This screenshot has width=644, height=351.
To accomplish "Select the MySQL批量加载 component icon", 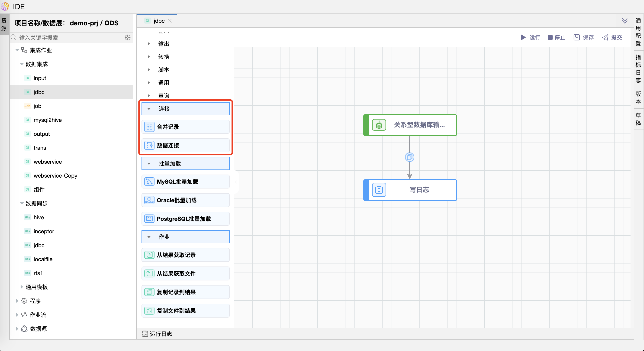I will [x=149, y=182].
